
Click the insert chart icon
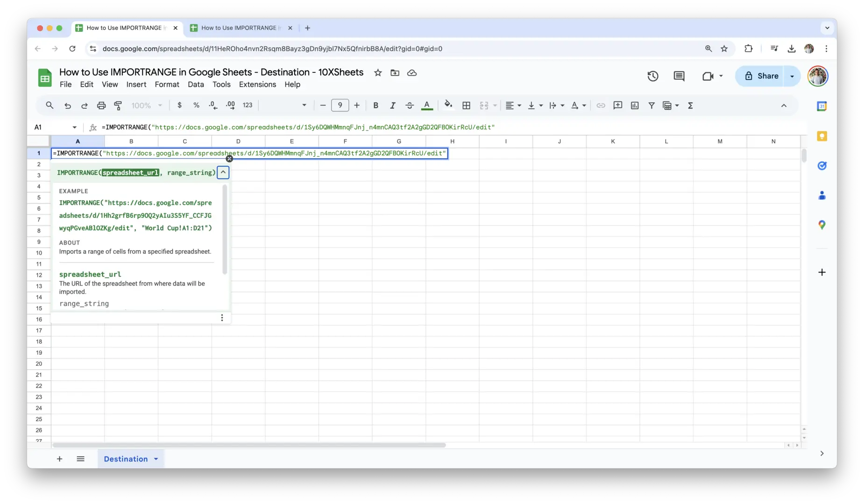pos(634,105)
